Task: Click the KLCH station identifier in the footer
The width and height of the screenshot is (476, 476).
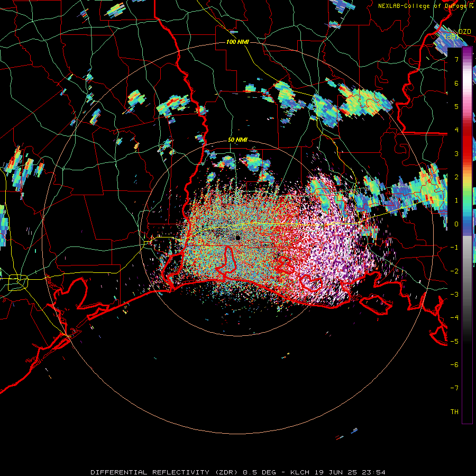Action: pos(300,472)
